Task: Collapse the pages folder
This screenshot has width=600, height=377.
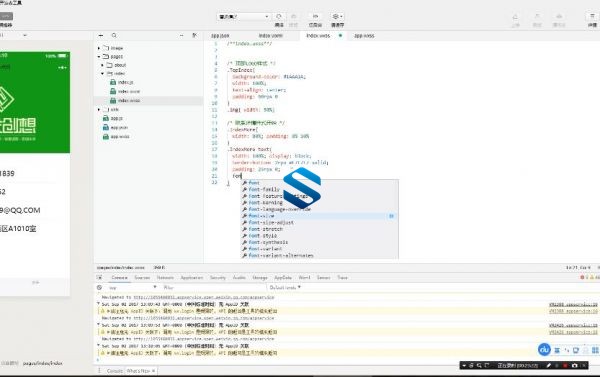Action: tap(99, 57)
